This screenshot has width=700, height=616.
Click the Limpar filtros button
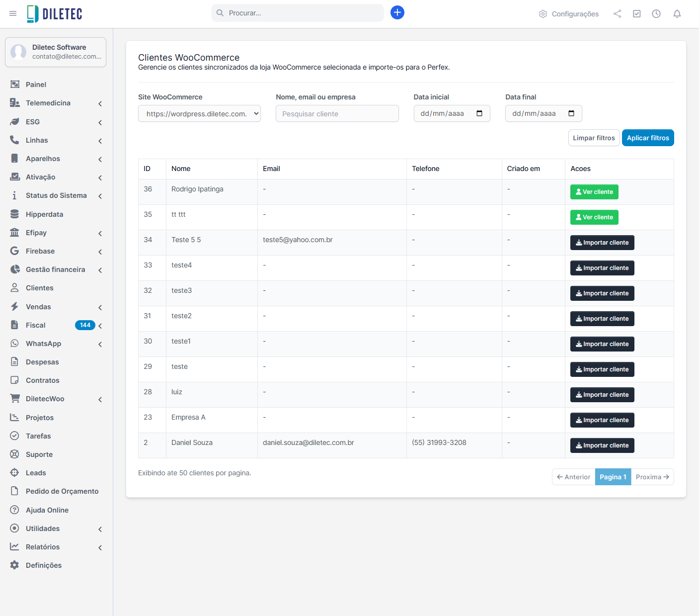click(593, 138)
